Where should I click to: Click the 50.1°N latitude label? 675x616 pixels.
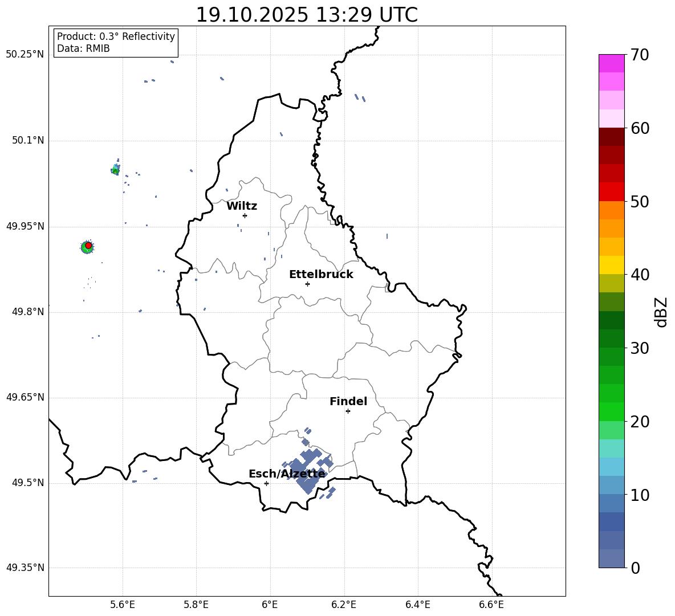[28, 140]
